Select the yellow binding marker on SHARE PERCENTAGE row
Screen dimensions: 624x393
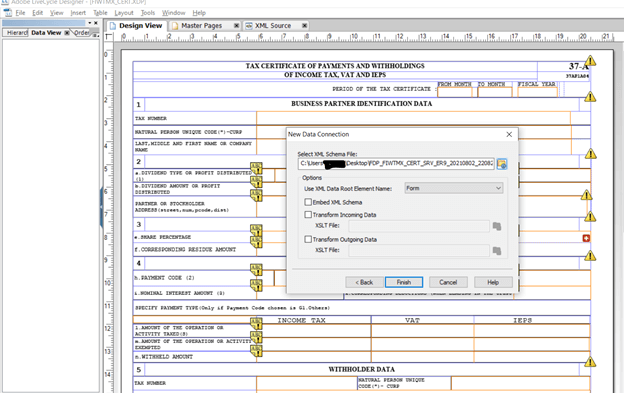tap(256, 230)
